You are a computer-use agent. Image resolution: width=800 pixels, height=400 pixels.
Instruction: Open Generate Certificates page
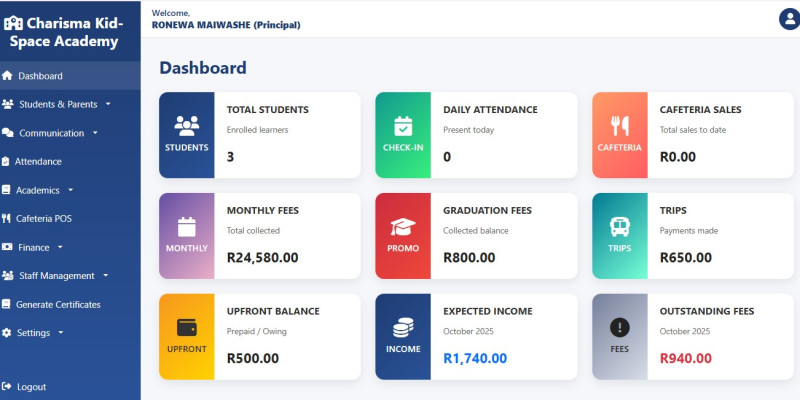(x=57, y=305)
